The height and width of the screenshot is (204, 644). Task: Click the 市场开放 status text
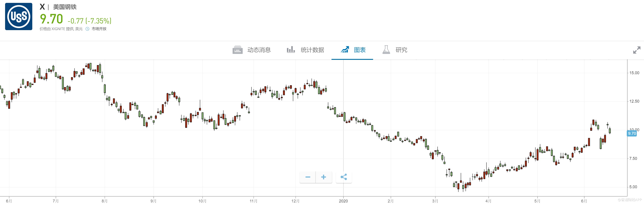[99, 29]
